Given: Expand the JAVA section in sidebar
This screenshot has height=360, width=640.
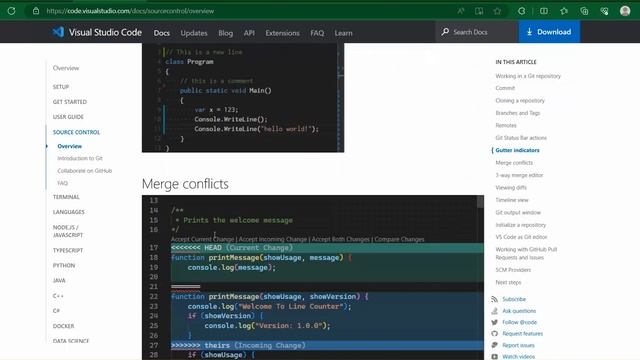Looking at the screenshot, I should (59, 281).
